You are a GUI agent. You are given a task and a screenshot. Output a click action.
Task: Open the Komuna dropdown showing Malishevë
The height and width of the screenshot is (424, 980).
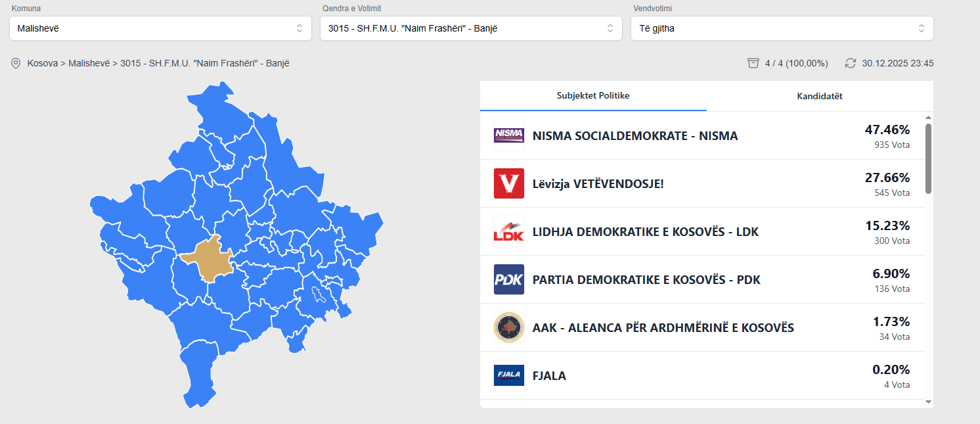point(160,28)
